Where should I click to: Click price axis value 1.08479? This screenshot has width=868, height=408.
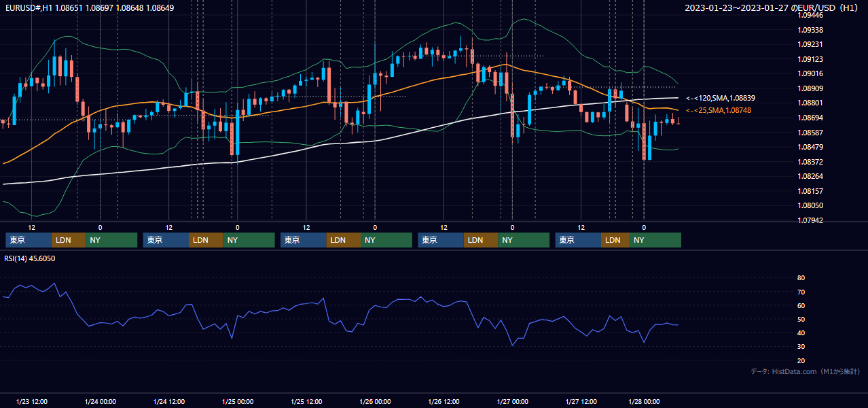(x=810, y=147)
